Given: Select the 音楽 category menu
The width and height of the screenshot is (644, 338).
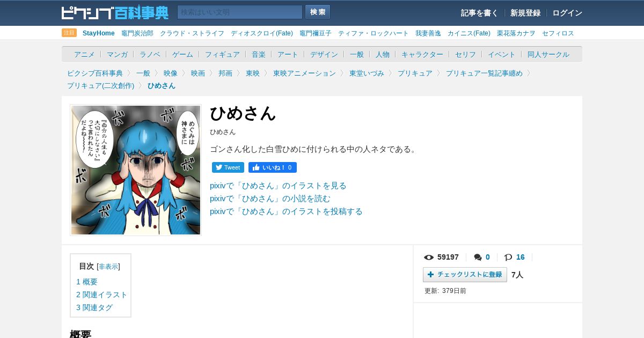Looking at the screenshot, I should tap(259, 54).
